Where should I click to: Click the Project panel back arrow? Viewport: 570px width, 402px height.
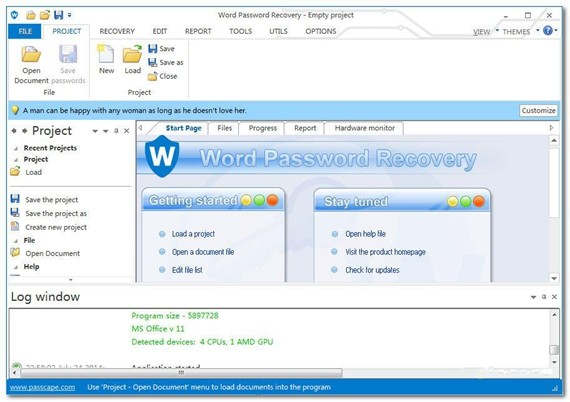[x=14, y=130]
